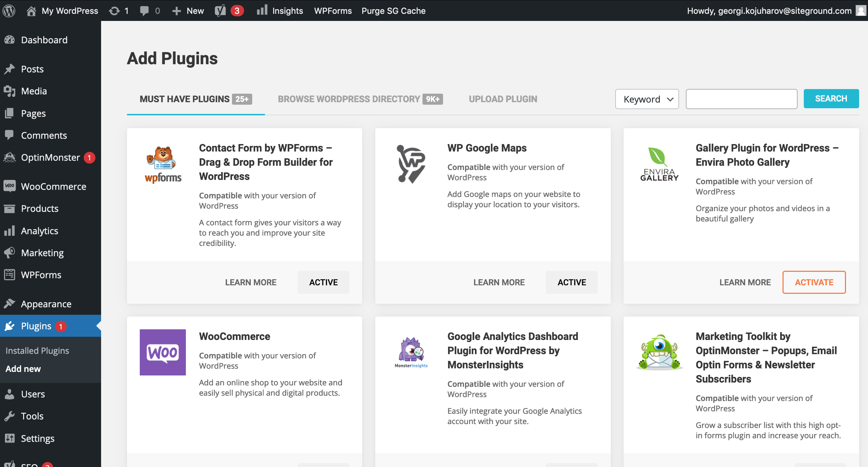Click the Yoast notification badge showing 3

237,11
